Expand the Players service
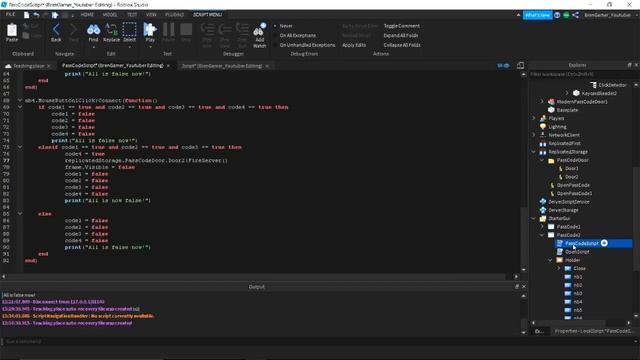Image resolution: width=640 pixels, height=360 pixels. click(533, 118)
